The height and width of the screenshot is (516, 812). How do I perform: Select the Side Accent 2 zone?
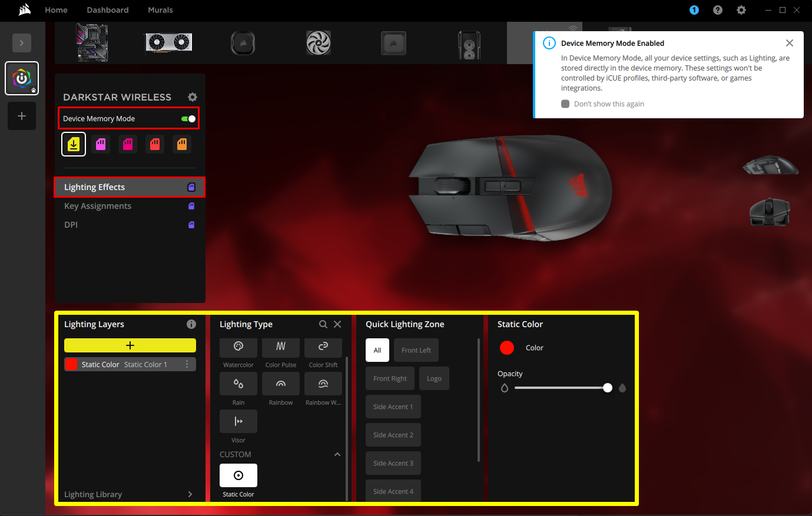coord(393,434)
